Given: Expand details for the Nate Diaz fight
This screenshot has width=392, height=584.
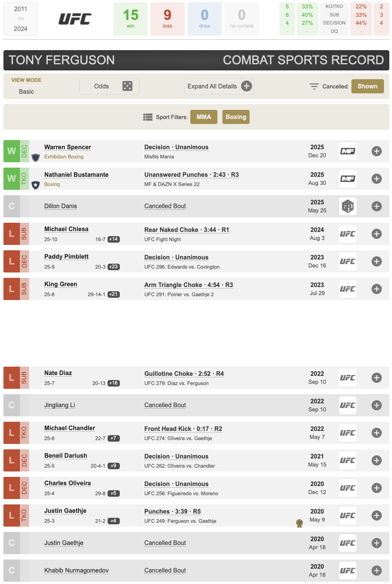Looking at the screenshot, I should [x=376, y=378].
